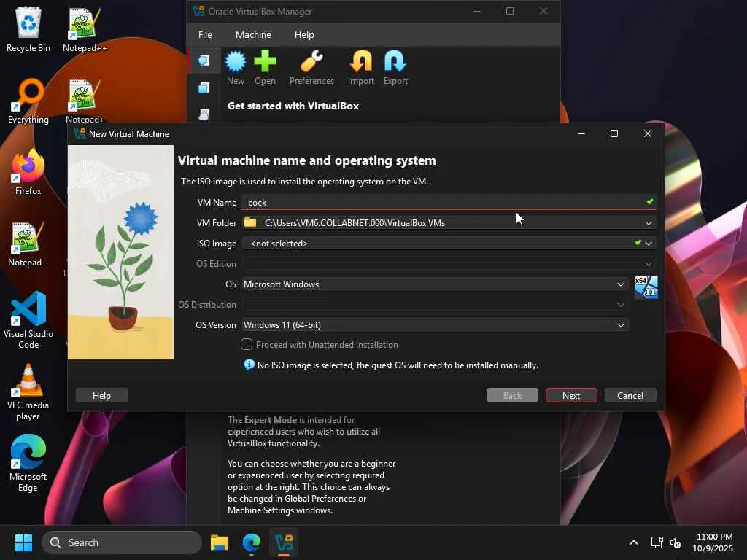
Task: Click the flower illustration in the wizard
Action: point(120,252)
